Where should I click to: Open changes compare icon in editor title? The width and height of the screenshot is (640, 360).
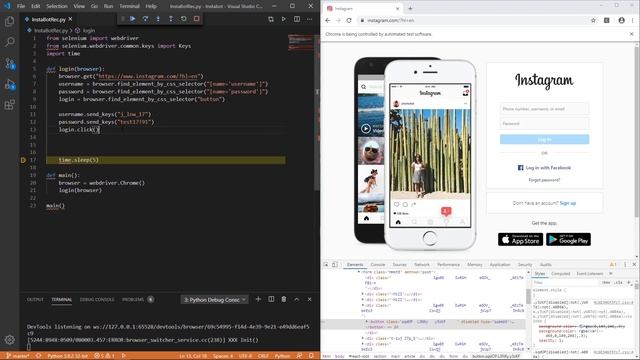[x=271, y=19]
